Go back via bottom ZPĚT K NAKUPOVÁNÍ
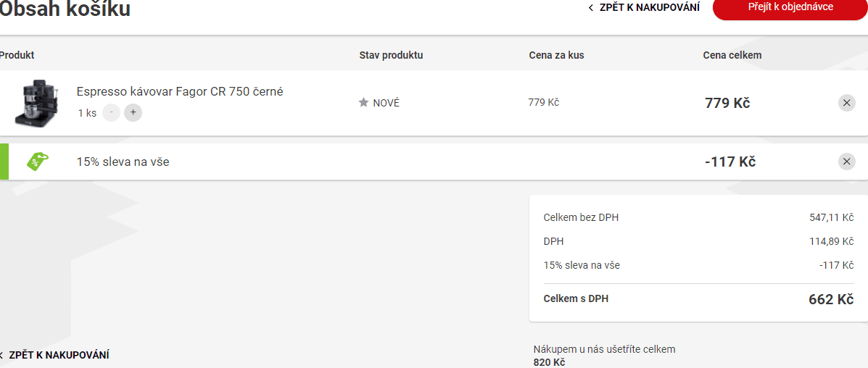 [x=54, y=355]
